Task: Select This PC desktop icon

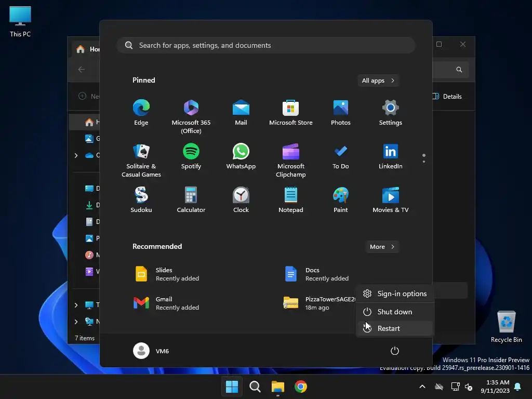Action: (20, 22)
